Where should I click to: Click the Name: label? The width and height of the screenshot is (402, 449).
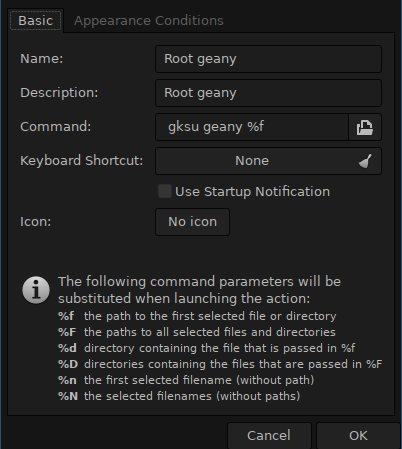[x=42, y=59]
